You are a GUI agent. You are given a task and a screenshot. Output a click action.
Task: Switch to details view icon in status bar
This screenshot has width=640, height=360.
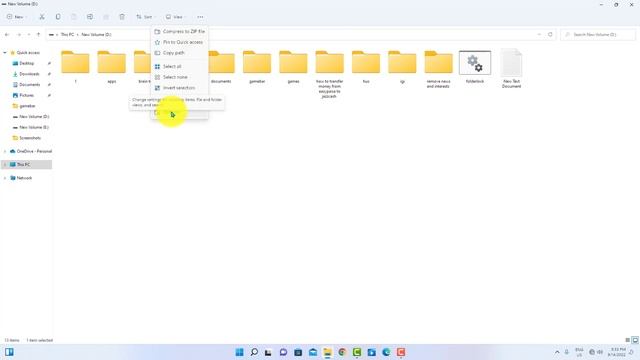pyautogui.click(x=628, y=340)
